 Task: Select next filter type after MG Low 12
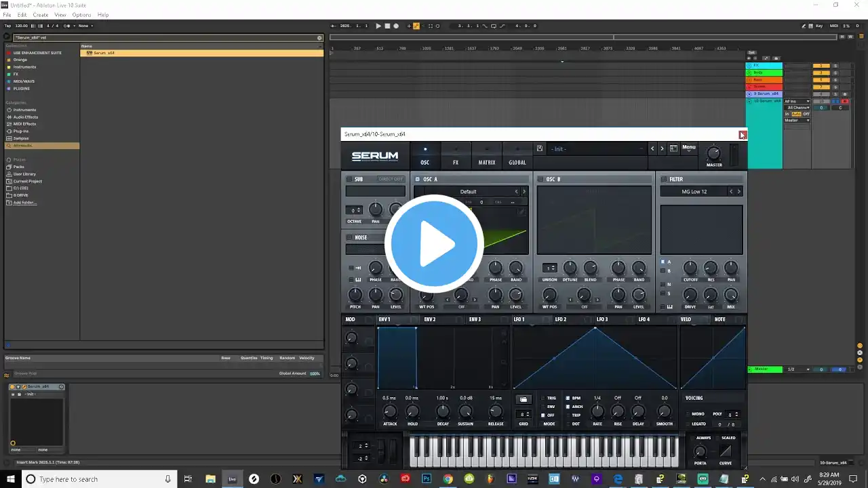(x=738, y=192)
